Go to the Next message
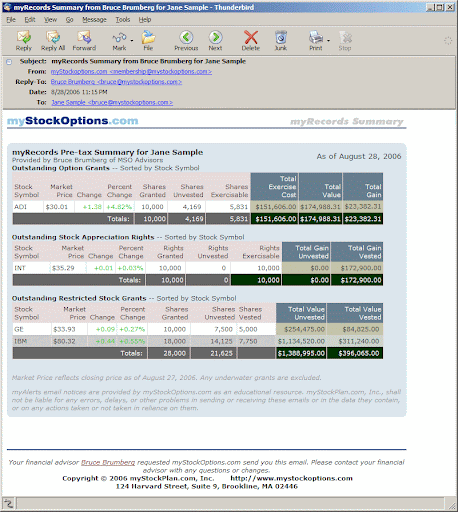Image resolution: width=458 pixels, height=512 pixels. coord(215,41)
